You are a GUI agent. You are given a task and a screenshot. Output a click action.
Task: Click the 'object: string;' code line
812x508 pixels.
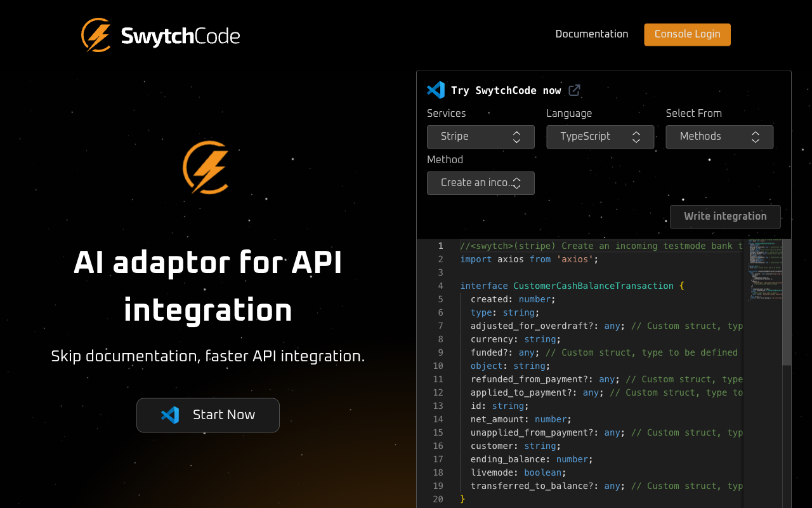511,366
